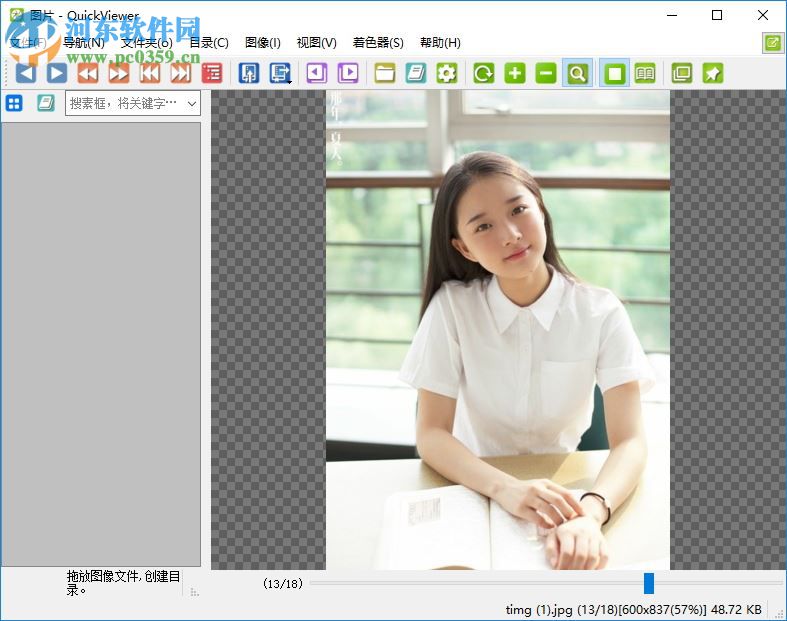Open the 导航(N) menu
The width and height of the screenshot is (787, 621).
click(84, 43)
